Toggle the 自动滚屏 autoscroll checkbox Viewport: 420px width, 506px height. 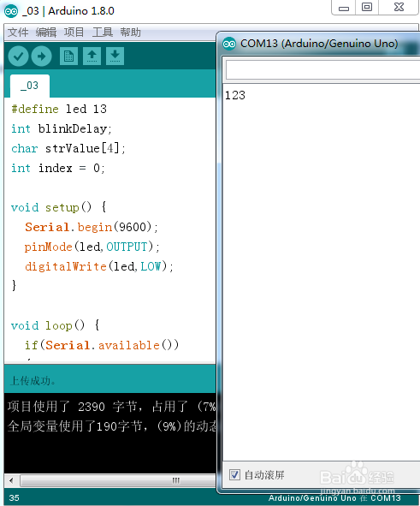(234, 474)
